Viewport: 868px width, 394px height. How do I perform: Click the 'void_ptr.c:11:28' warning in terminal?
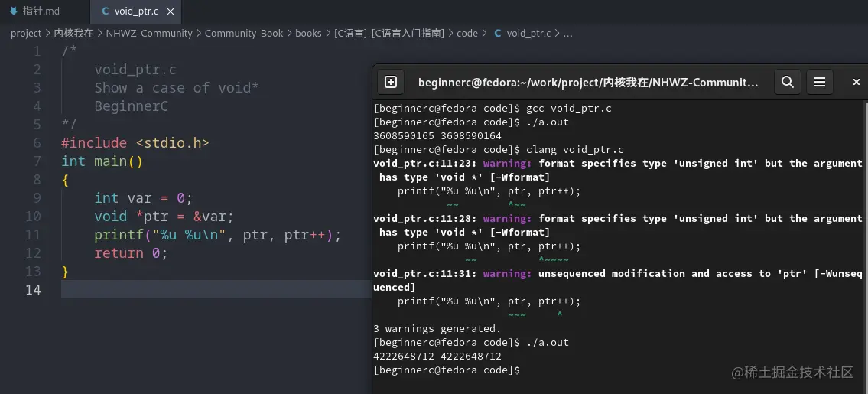[x=618, y=225]
